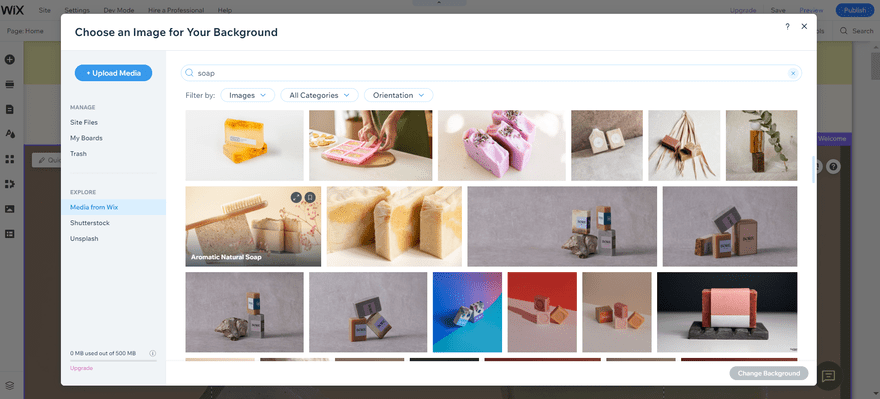Open the Content Manager table icon in sidebar
The image size is (880, 399).
tap(10, 233)
